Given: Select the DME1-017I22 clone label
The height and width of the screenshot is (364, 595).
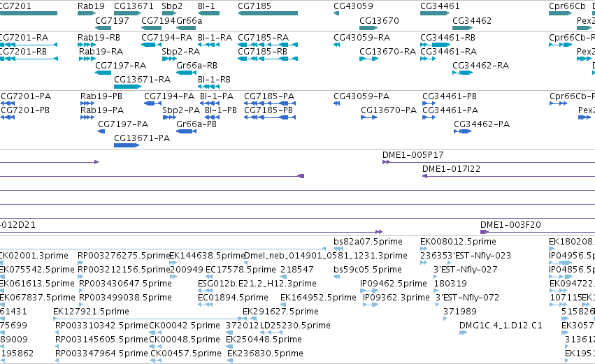Looking at the screenshot, I should point(451,169).
